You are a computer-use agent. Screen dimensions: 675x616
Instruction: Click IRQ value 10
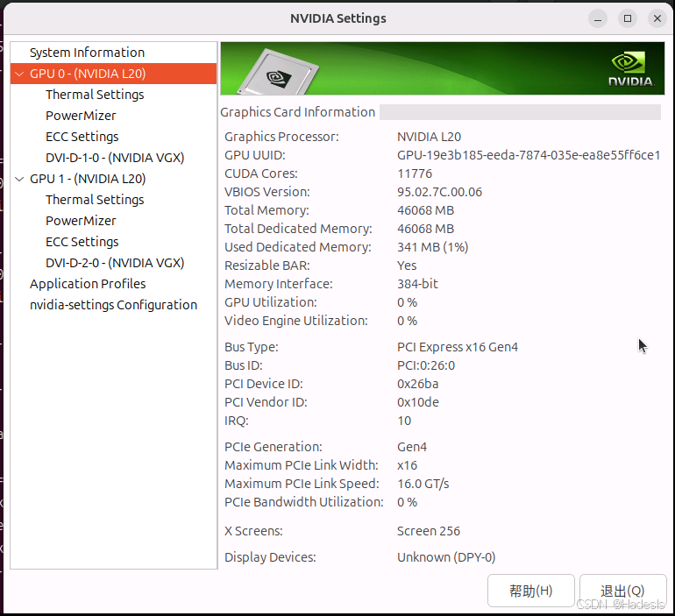tap(404, 421)
